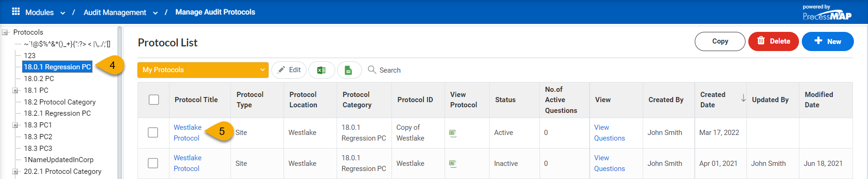The image size is (868, 179).
Task: Open View Questions for Active row
Action: coord(609,133)
